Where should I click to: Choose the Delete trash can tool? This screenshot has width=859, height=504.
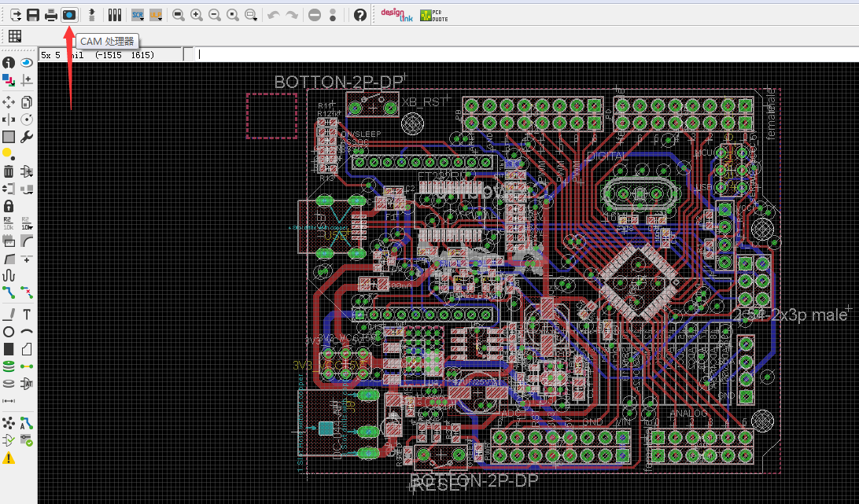(x=9, y=171)
